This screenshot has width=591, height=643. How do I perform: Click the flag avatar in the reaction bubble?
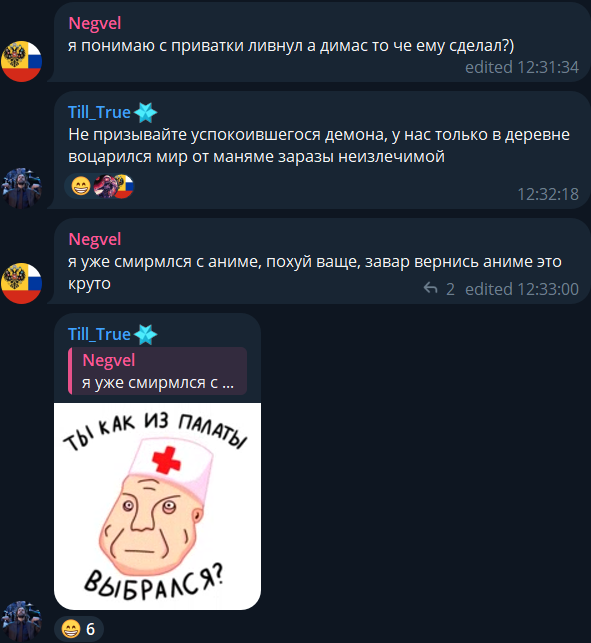click(123, 186)
